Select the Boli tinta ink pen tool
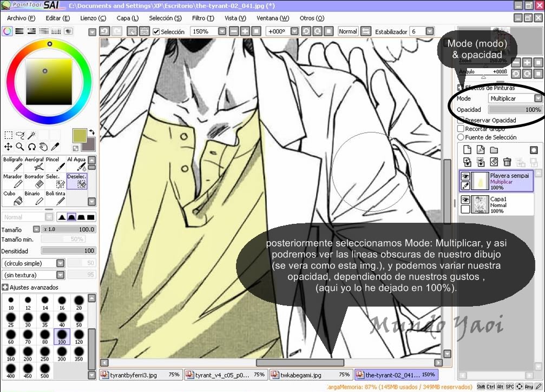Image resolution: width=545 pixels, height=392 pixels. 55,198
